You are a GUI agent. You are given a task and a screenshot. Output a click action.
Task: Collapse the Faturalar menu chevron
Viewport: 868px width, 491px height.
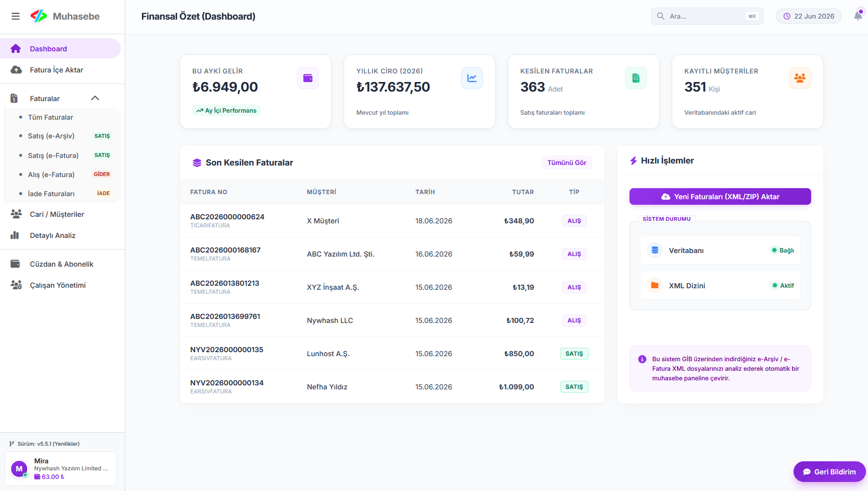point(95,98)
